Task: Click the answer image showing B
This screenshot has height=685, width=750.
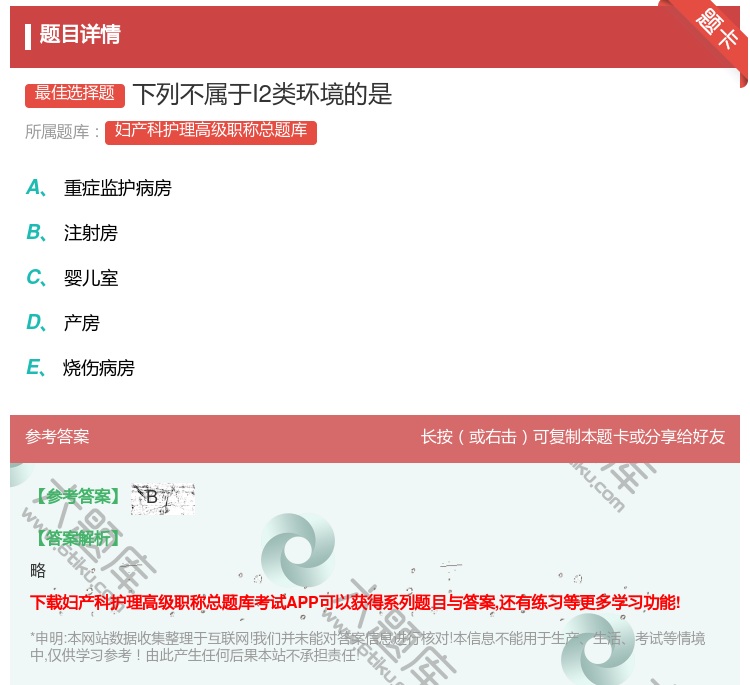Action: pyautogui.click(x=163, y=498)
